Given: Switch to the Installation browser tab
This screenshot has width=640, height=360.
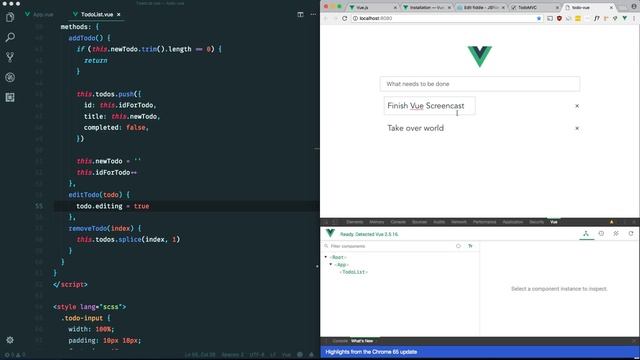Looking at the screenshot, I should (x=426, y=7).
